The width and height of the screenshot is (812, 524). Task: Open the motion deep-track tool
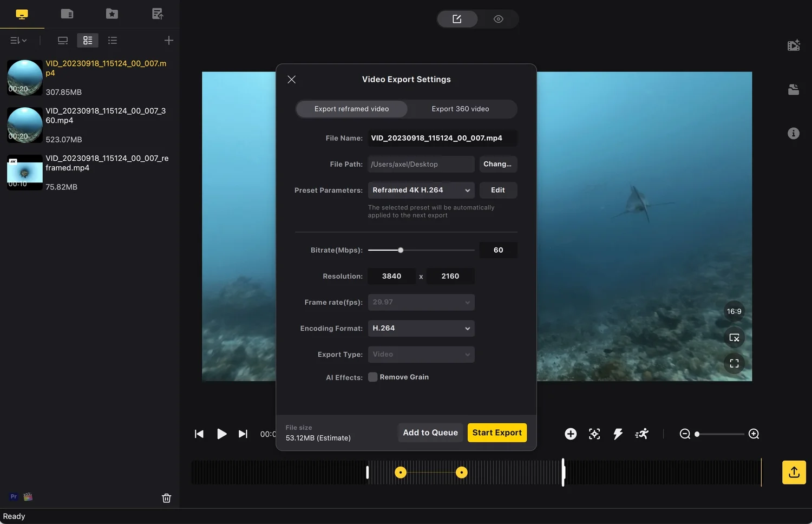click(642, 434)
